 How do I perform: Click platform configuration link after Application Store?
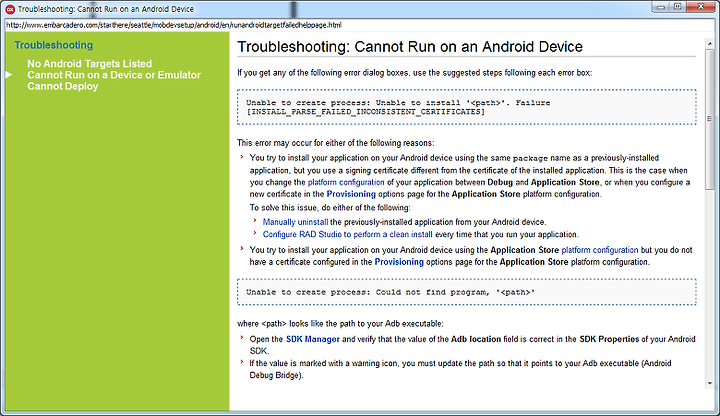600,250
